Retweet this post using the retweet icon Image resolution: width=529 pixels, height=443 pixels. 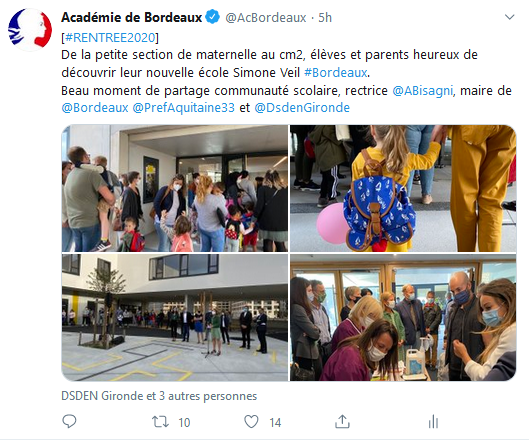click(x=160, y=422)
